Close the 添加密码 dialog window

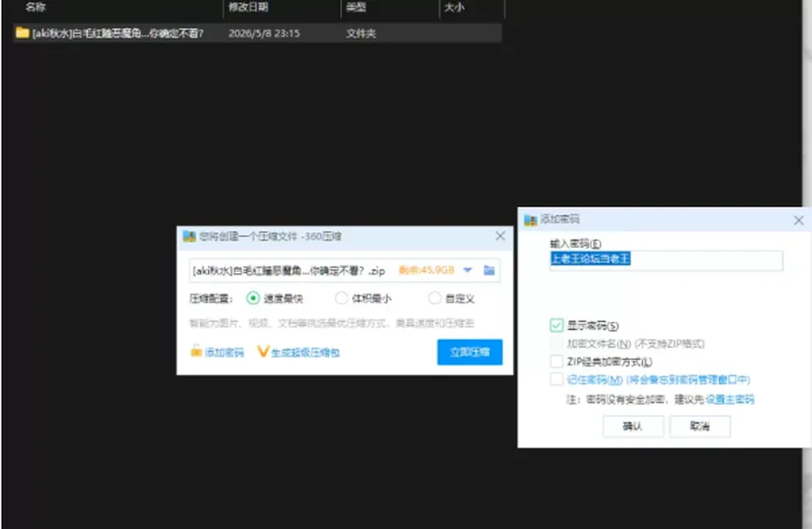(x=798, y=220)
